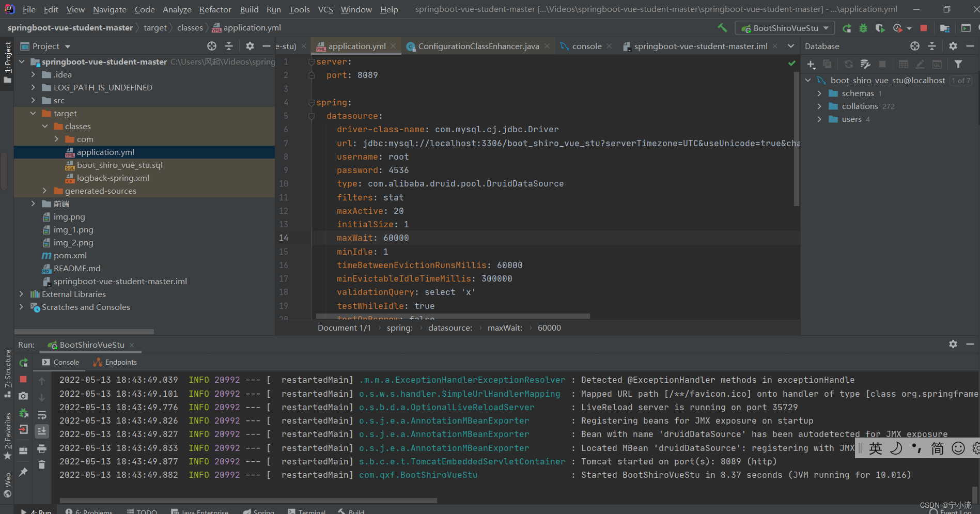Toggle scroll to end of console
980x514 pixels.
(42, 431)
